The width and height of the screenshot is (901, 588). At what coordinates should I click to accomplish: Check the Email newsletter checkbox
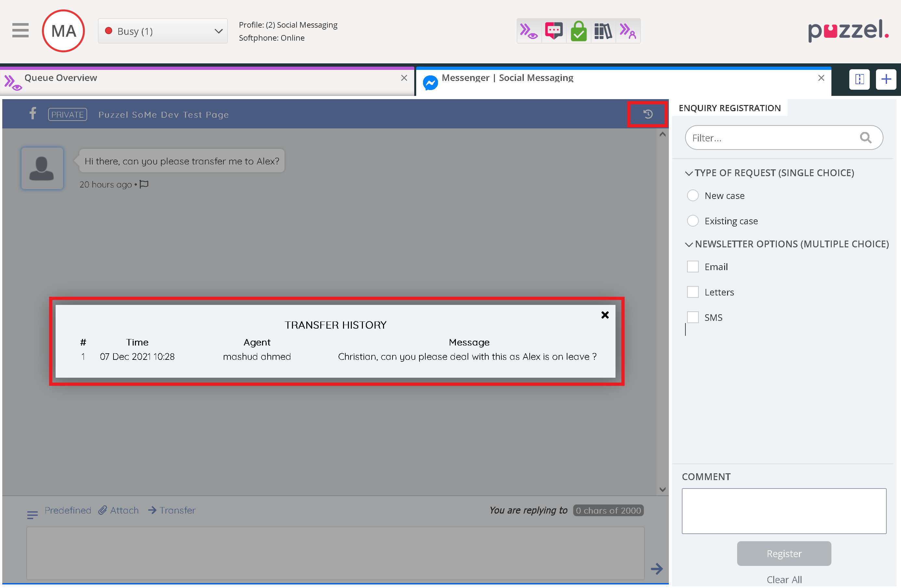click(x=692, y=267)
